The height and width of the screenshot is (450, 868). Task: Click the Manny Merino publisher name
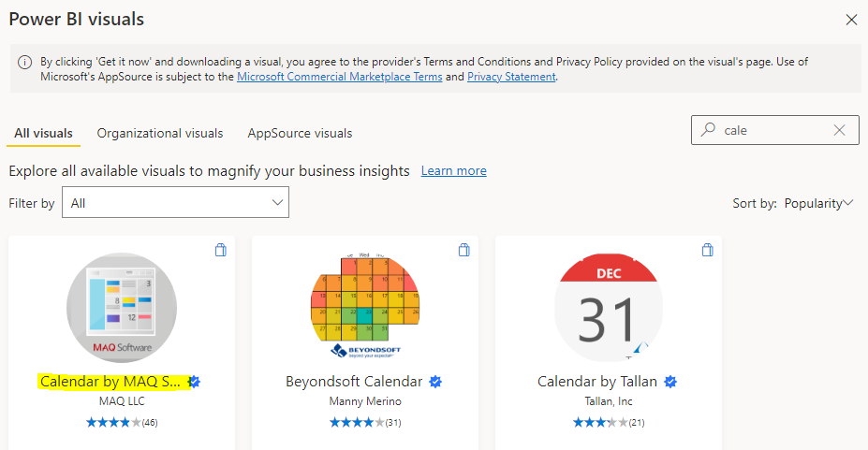(365, 401)
